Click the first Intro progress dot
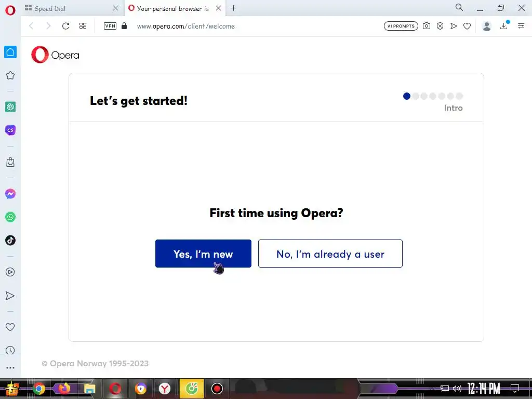Screen dimensions: 532x399 (x=407, y=96)
